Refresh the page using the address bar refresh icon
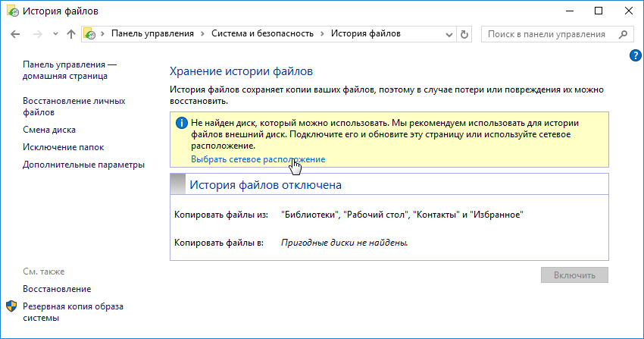The image size is (644, 339). tap(464, 34)
